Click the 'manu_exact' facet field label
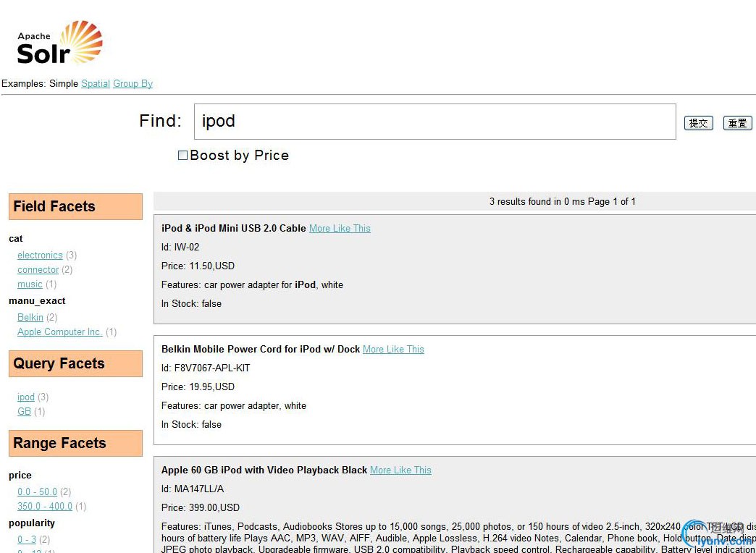 coord(37,301)
